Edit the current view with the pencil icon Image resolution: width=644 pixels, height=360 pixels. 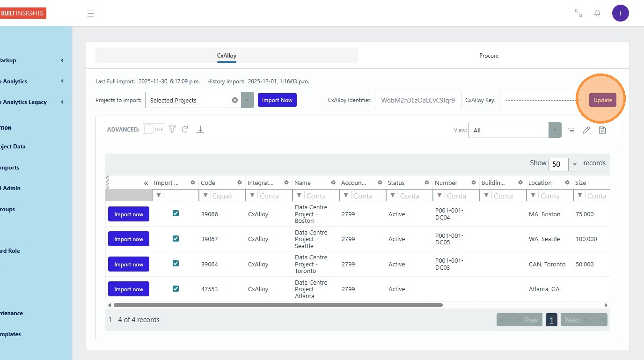click(x=586, y=130)
